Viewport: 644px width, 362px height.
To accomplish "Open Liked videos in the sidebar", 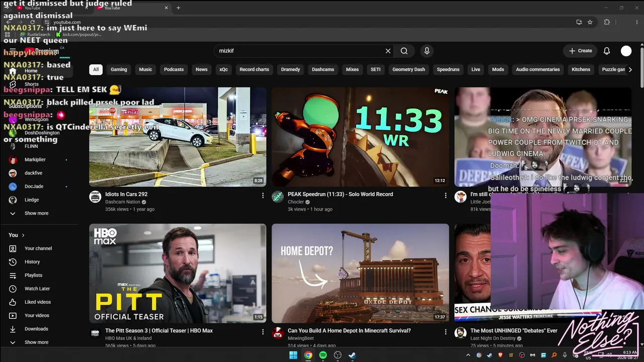I will pyautogui.click(x=39, y=302).
